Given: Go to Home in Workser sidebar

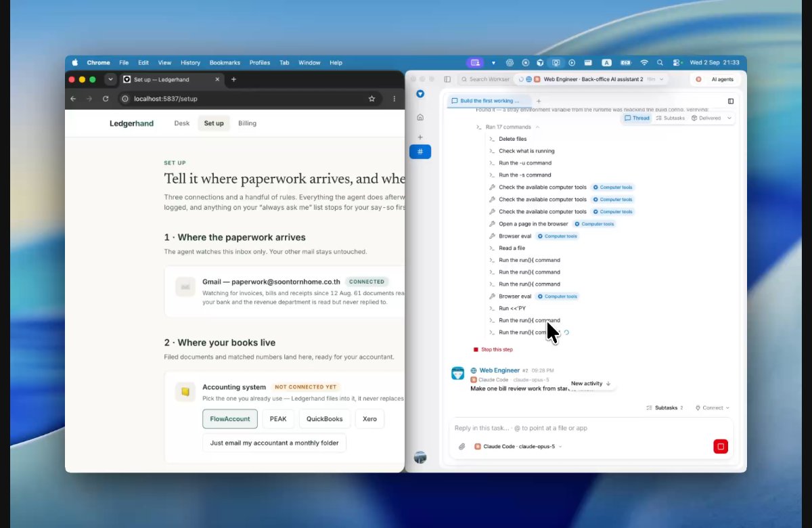Looking at the screenshot, I should click(420, 118).
